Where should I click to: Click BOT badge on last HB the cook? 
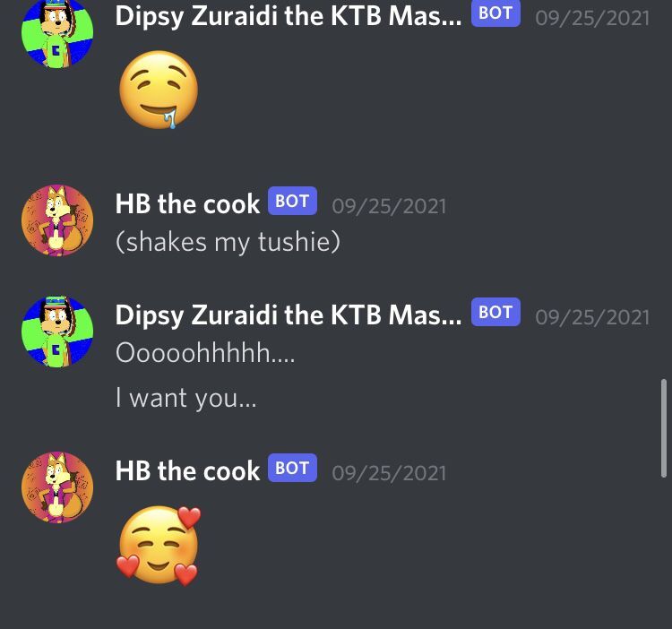(292, 468)
